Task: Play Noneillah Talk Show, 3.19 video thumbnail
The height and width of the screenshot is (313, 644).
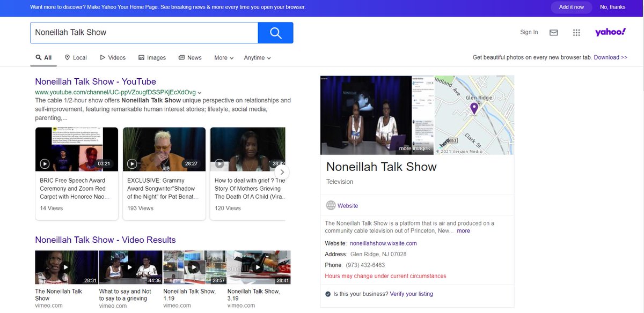Action: 259,267
